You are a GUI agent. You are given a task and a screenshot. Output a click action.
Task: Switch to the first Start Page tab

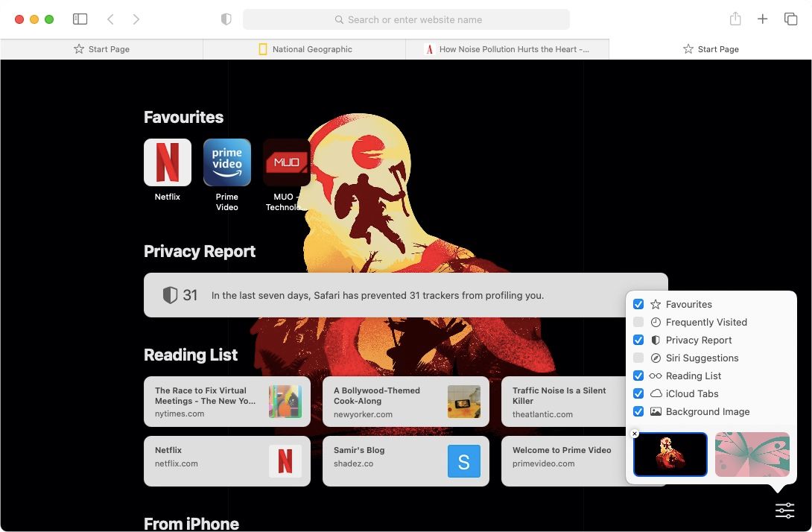[x=101, y=49]
